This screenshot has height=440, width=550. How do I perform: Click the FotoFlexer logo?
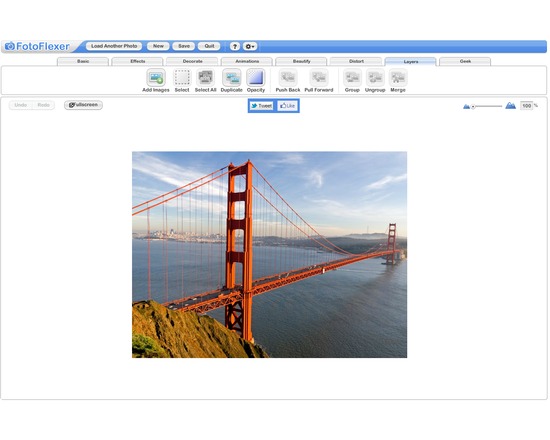(37, 46)
